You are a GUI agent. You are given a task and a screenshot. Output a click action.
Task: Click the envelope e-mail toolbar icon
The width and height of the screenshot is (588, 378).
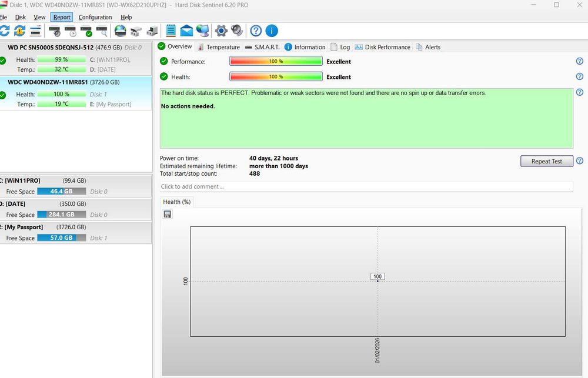click(x=186, y=31)
